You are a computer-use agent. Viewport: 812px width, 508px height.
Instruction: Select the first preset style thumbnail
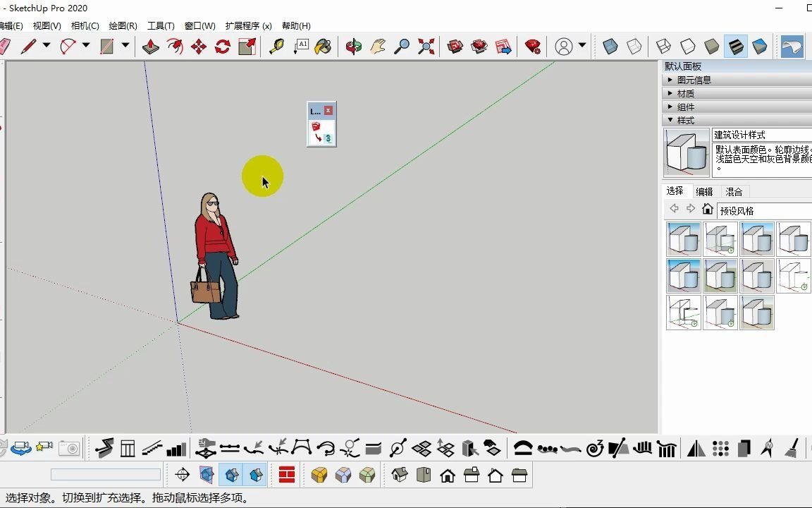coord(684,239)
